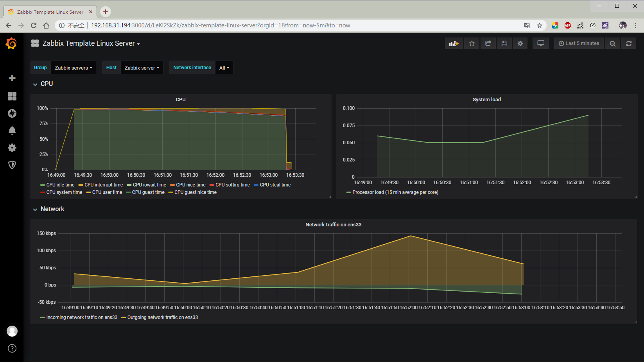
Task: Bookmark this page with star
Action: (540, 25)
